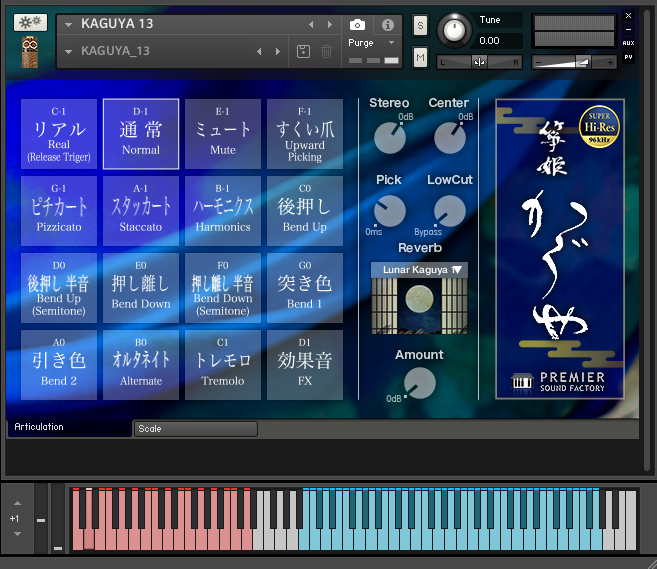Shift keyboard octave up with arrow

coord(16,503)
